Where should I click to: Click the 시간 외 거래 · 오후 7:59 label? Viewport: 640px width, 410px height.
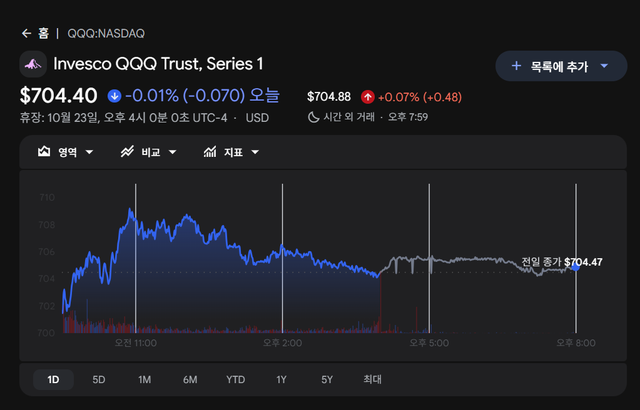click(x=376, y=117)
